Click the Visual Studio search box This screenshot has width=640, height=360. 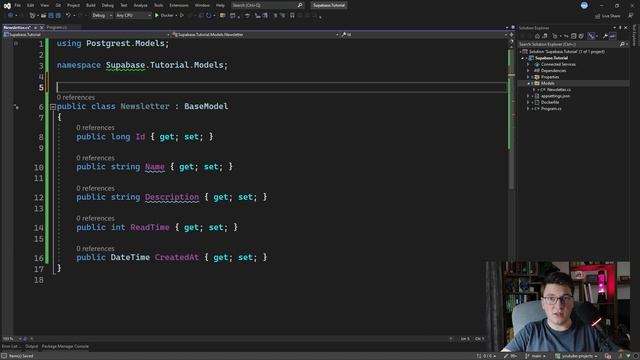267,5
